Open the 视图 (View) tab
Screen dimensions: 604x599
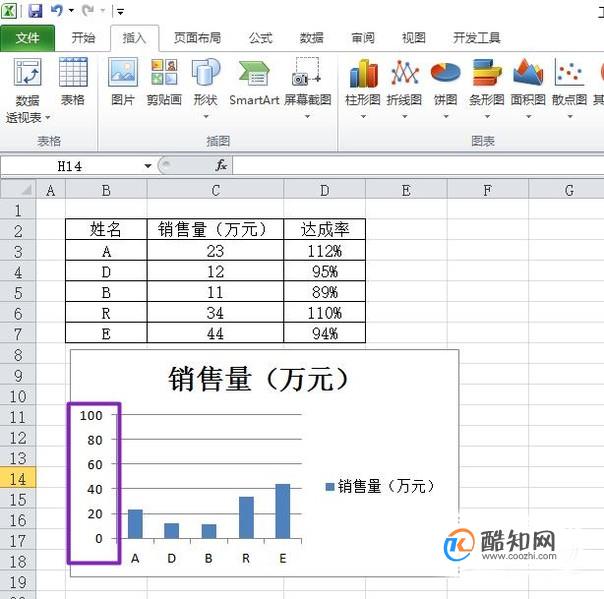pyautogui.click(x=414, y=38)
